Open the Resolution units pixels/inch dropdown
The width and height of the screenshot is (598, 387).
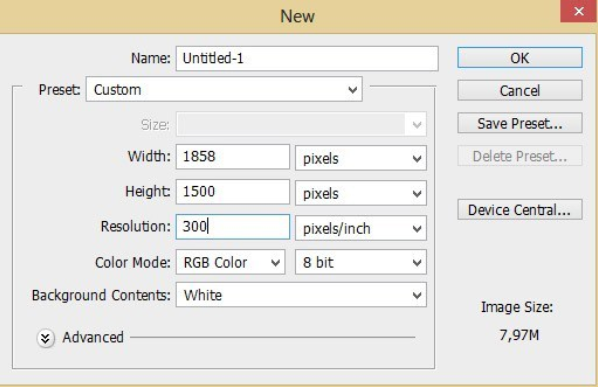(360, 228)
